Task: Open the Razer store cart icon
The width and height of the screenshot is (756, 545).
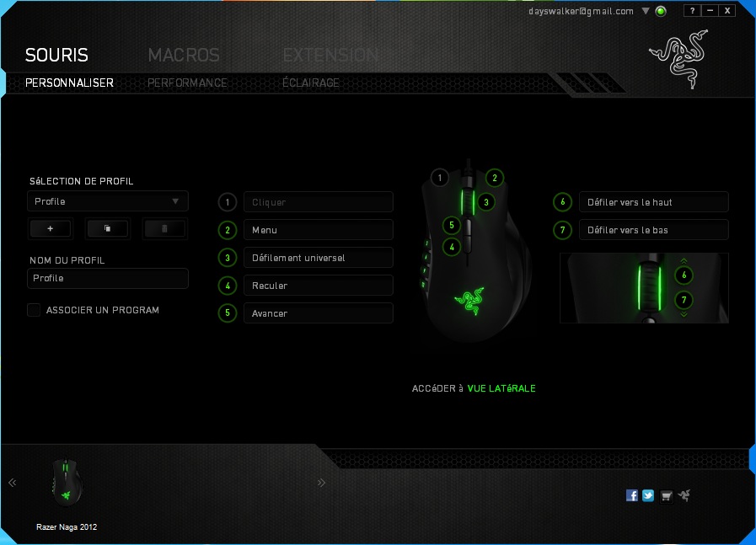Action: [x=666, y=496]
